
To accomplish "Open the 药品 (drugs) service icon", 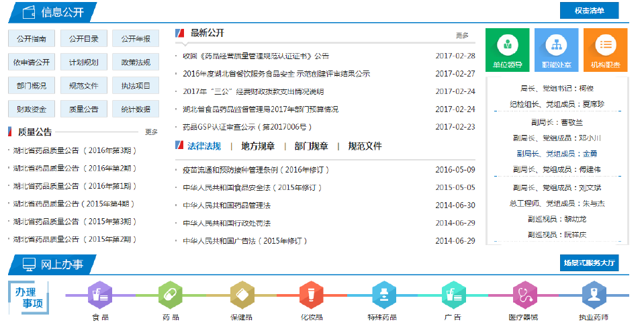I will [x=171, y=295].
